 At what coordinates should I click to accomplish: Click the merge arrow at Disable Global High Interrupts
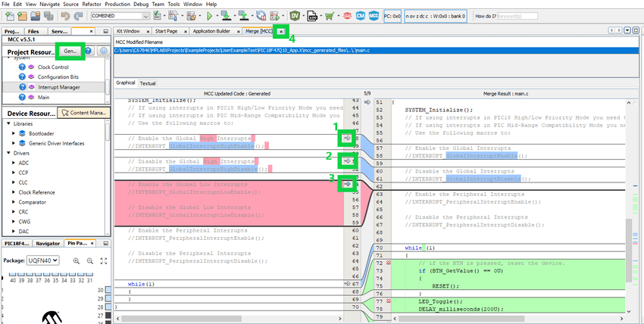tap(346, 160)
